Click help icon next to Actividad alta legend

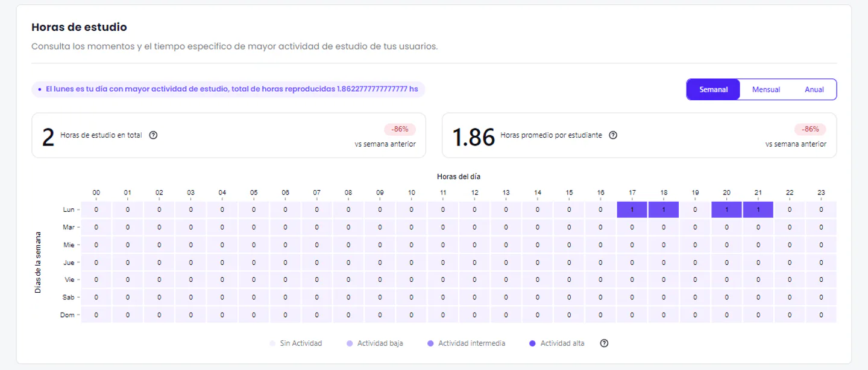[x=604, y=343]
